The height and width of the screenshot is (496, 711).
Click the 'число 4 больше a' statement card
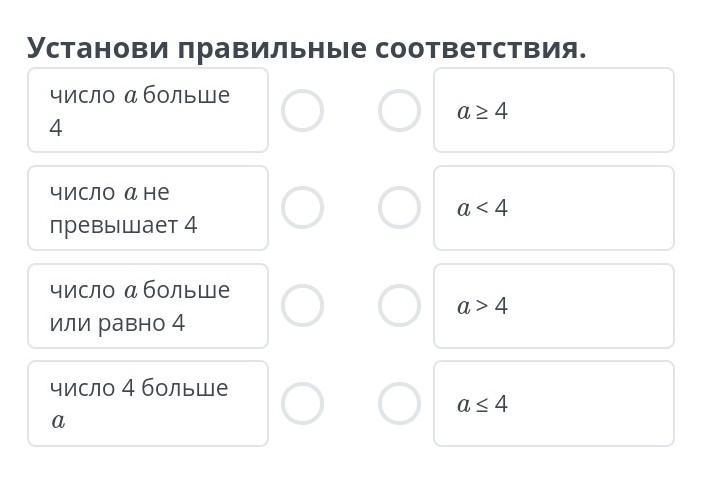(148, 403)
